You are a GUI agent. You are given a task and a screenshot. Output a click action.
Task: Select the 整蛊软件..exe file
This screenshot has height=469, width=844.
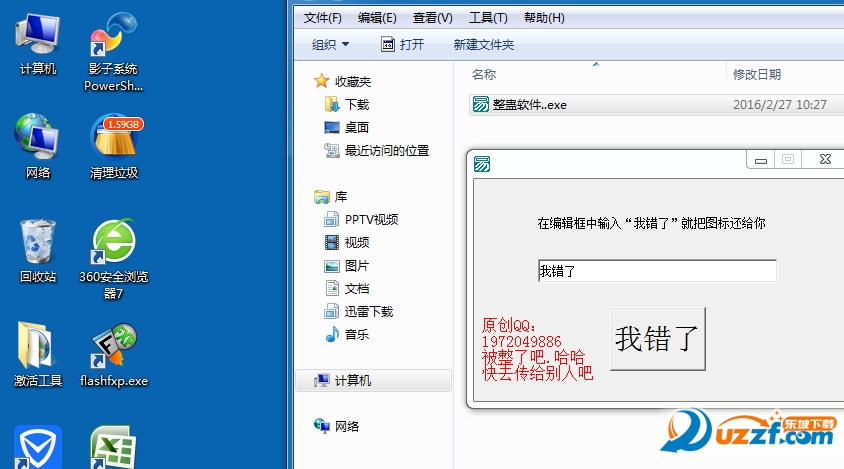[519, 104]
